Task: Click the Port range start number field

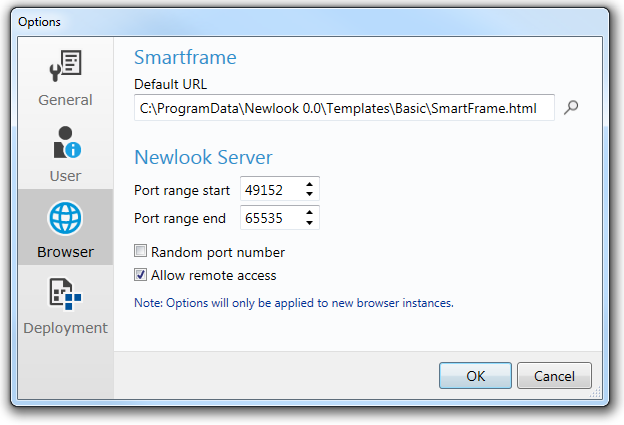Action: pyautogui.click(x=272, y=189)
